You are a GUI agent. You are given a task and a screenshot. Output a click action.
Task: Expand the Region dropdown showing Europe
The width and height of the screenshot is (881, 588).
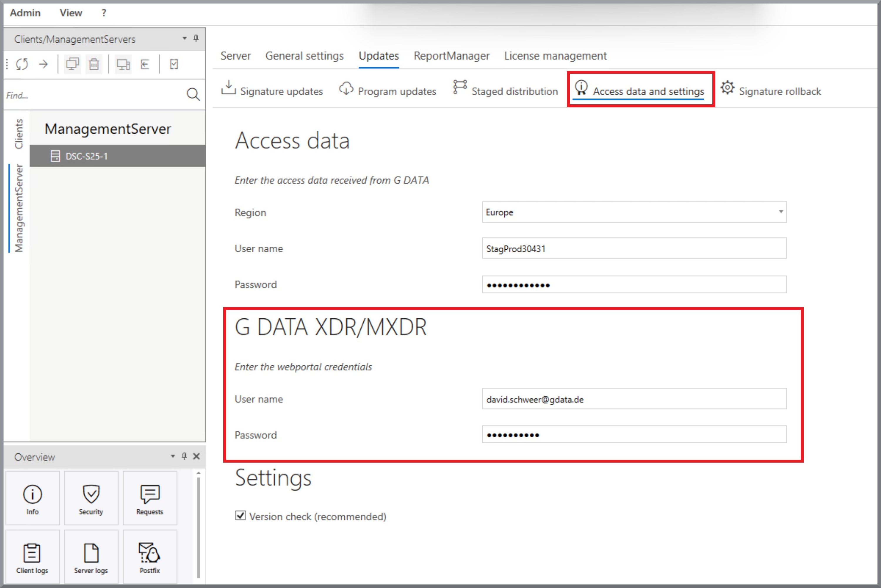[634, 212]
